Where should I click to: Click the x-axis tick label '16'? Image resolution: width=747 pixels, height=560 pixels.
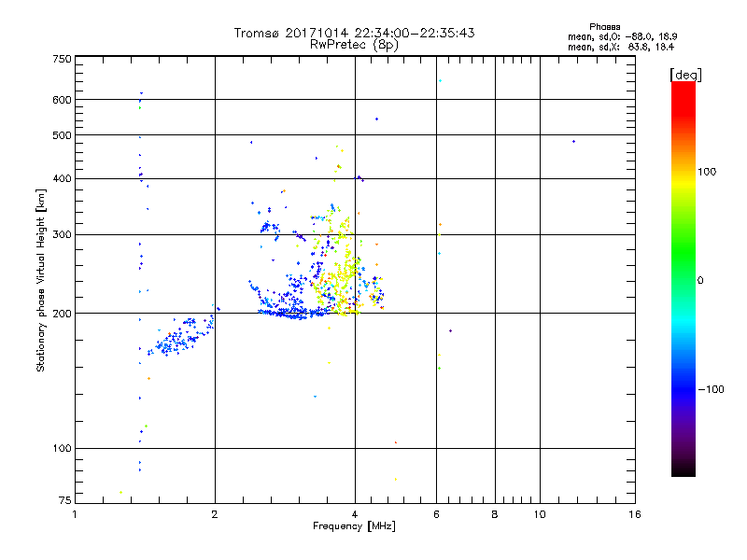635,514
